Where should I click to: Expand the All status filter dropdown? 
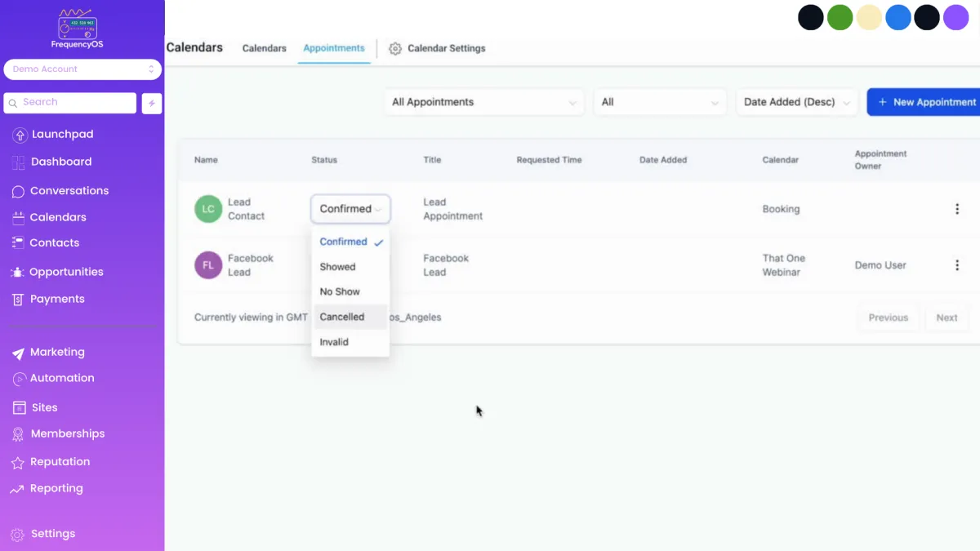[x=660, y=102]
